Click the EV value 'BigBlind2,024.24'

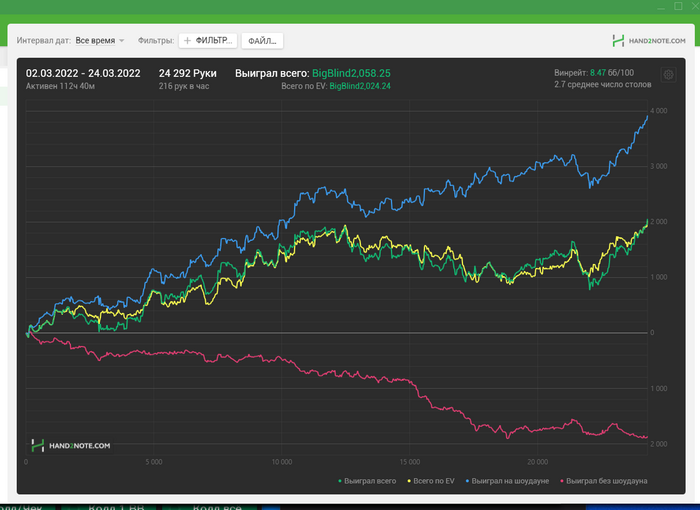tap(360, 86)
